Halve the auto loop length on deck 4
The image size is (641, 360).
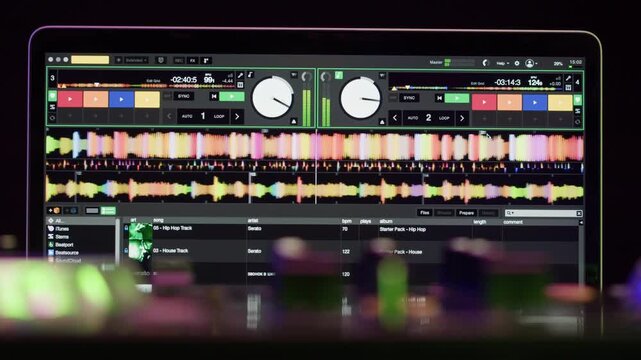click(x=395, y=118)
